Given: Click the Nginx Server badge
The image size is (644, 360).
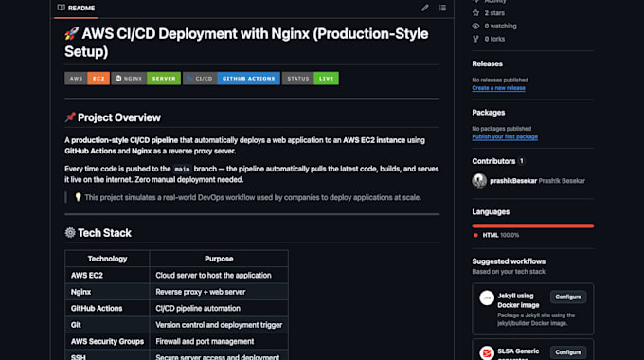Looking at the screenshot, I should click(x=146, y=78).
